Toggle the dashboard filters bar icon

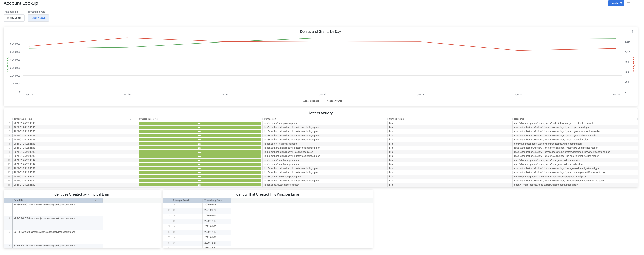pos(629,3)
